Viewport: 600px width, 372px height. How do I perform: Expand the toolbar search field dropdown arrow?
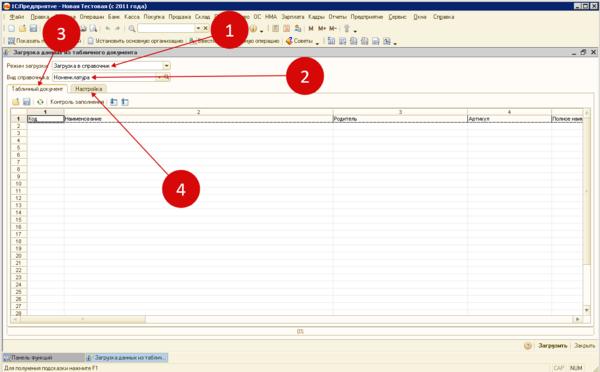[x=198, y=28]
